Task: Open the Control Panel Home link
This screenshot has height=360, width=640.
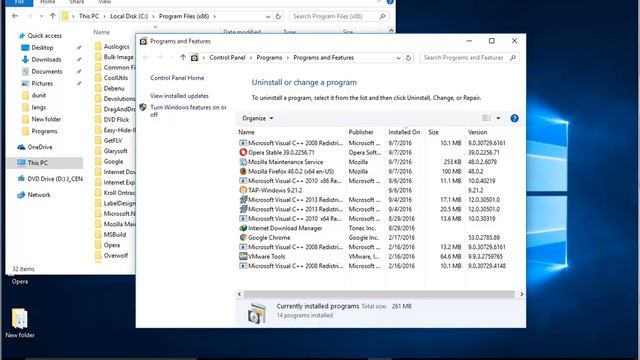Action: coord(177,78)
